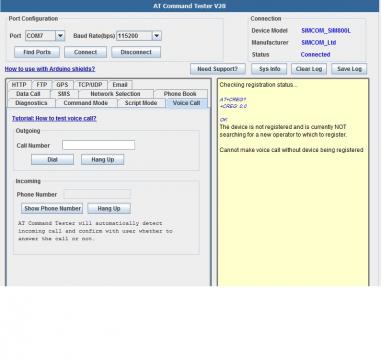Hang up the incoming call

[x=109, y=208]
